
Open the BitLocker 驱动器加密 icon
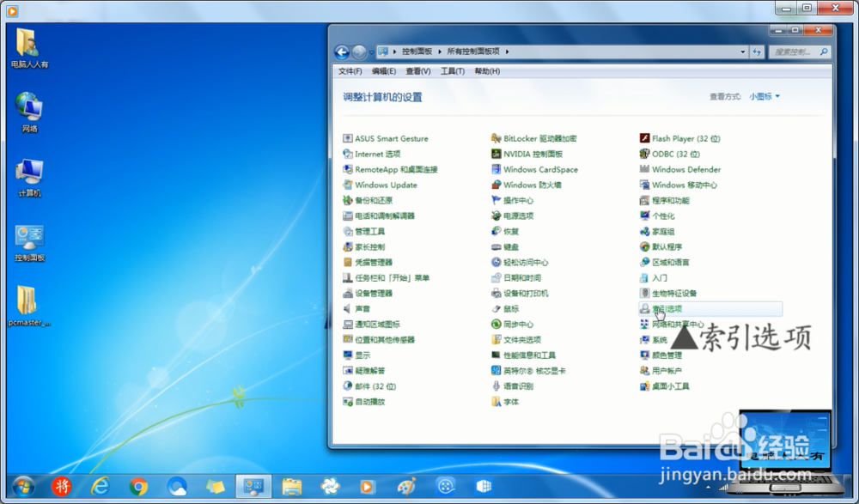pos(496,138)
